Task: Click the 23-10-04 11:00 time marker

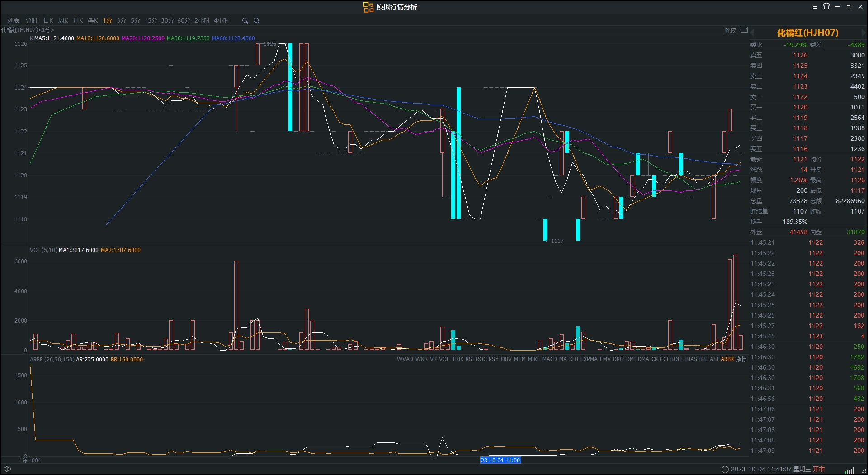Action: pyautogui.click(x=500, y=460)
